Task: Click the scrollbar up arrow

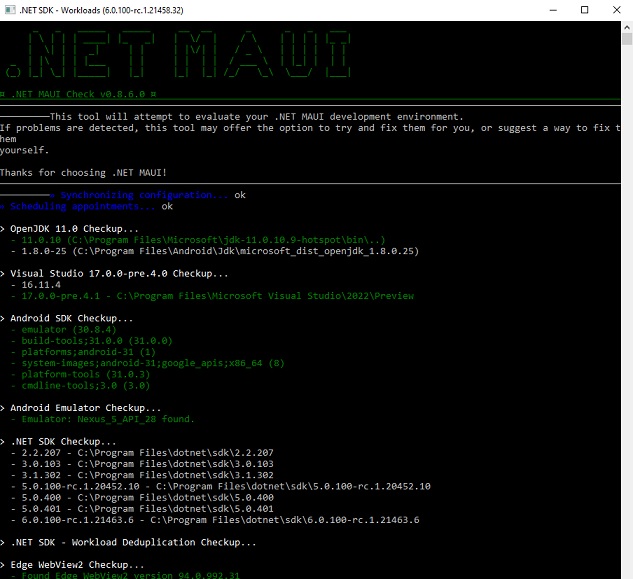Action: coord(627,27)
